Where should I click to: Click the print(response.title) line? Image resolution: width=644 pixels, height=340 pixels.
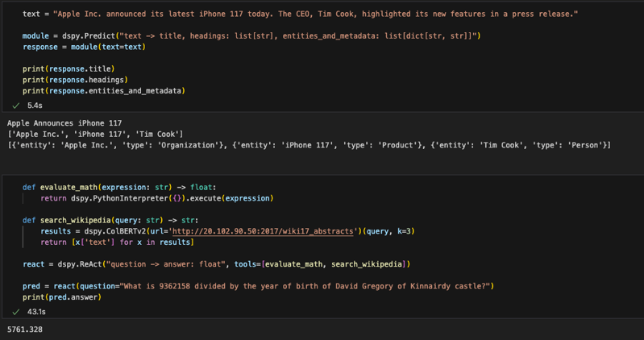click(x=69, y=69)
